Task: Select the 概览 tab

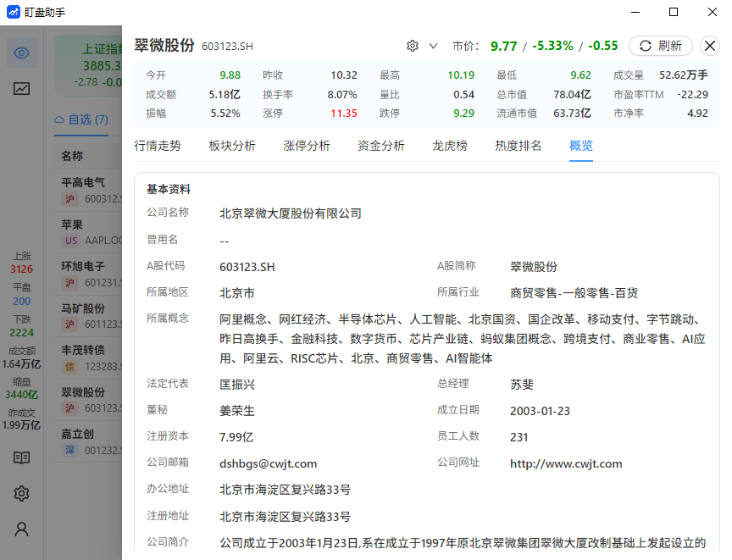Action: [x=581, y=146]
